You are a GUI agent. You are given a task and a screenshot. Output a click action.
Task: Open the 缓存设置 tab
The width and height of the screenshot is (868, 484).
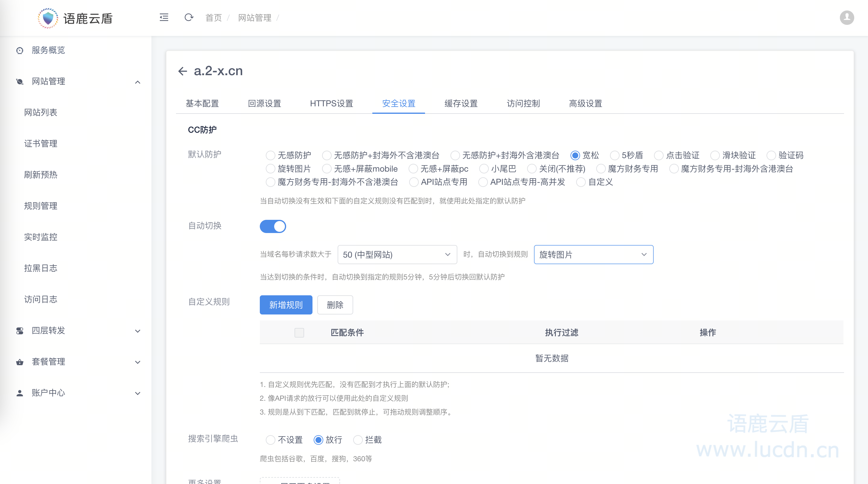[461, 104]
